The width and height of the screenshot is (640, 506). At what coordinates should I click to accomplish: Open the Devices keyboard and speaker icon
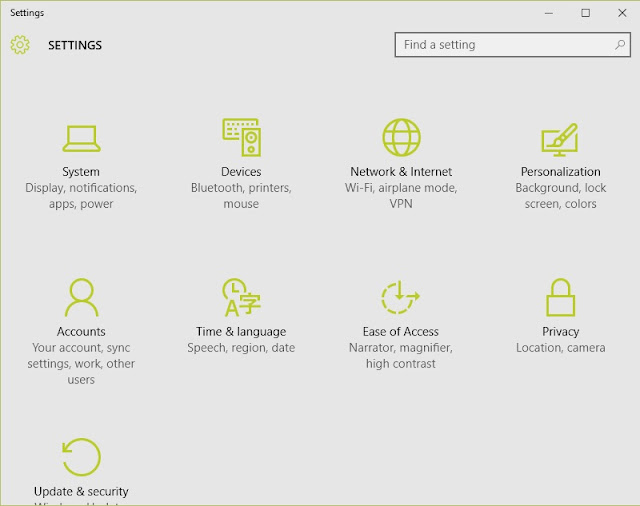(242, 137)
